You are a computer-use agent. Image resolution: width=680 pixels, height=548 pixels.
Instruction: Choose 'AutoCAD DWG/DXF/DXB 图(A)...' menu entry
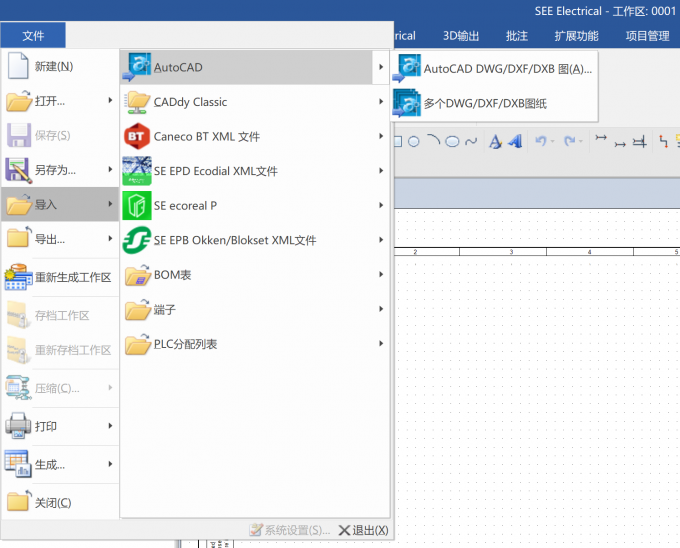click(x=494, y=68)
